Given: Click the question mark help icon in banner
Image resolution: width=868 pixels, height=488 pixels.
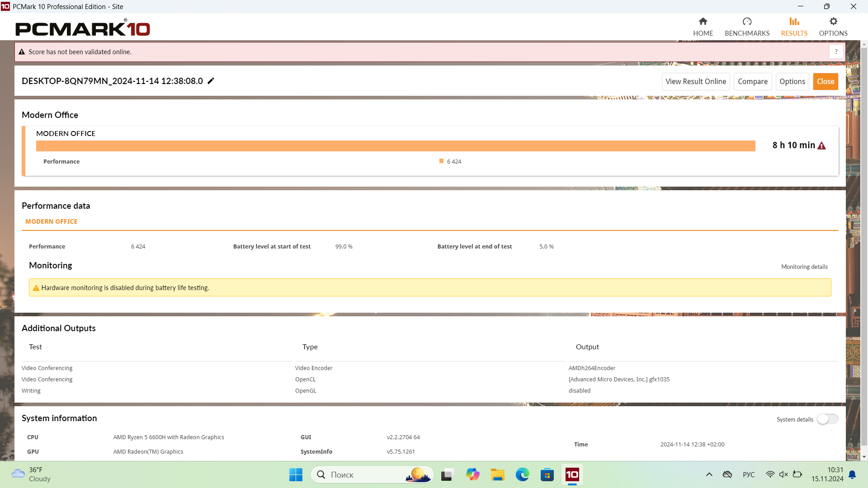Looking at the screenshot, I should pyautogui.click(x=836, y=52).
